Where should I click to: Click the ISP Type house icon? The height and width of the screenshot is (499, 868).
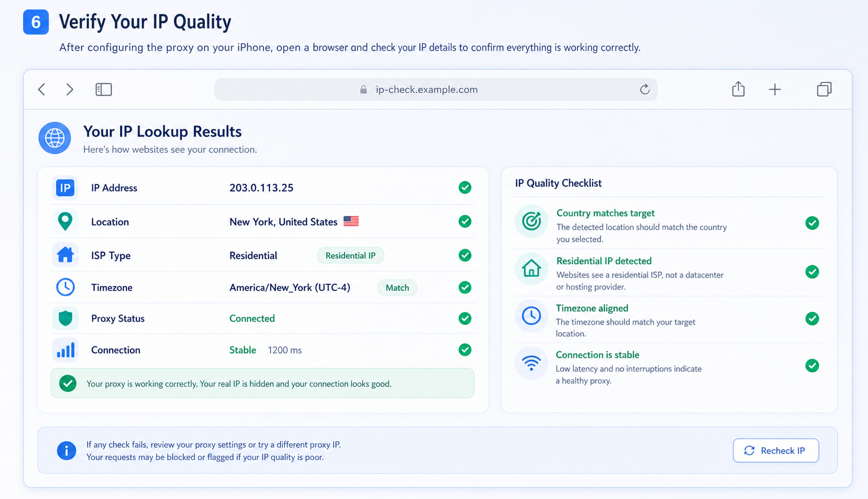pos(65,255)
